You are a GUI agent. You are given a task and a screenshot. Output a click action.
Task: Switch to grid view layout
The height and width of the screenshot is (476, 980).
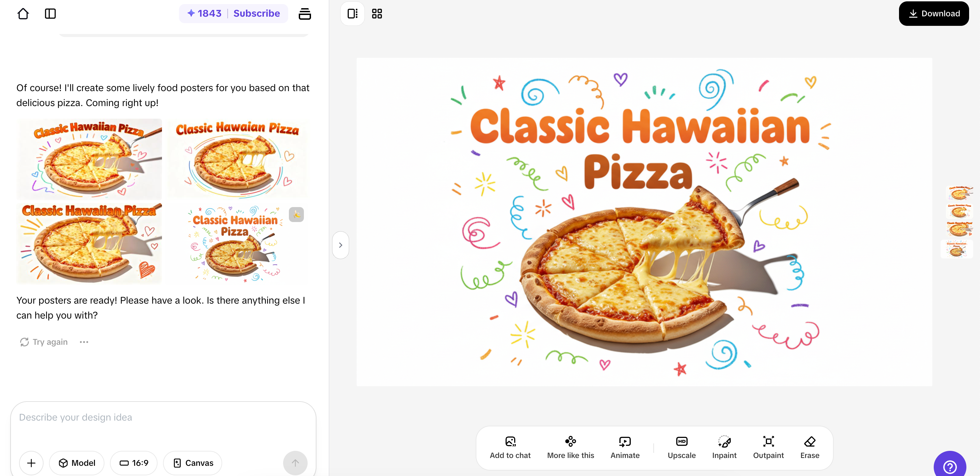[377, 14]
